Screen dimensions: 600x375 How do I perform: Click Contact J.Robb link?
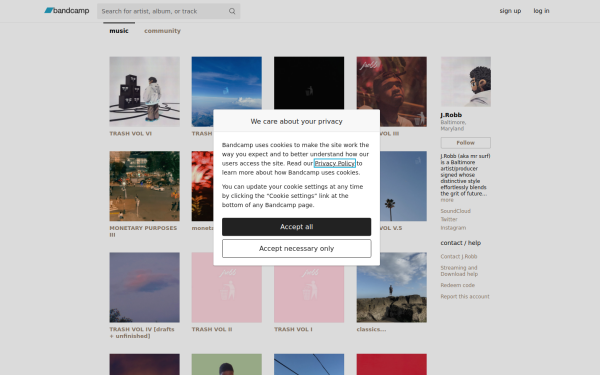(459, 257)
